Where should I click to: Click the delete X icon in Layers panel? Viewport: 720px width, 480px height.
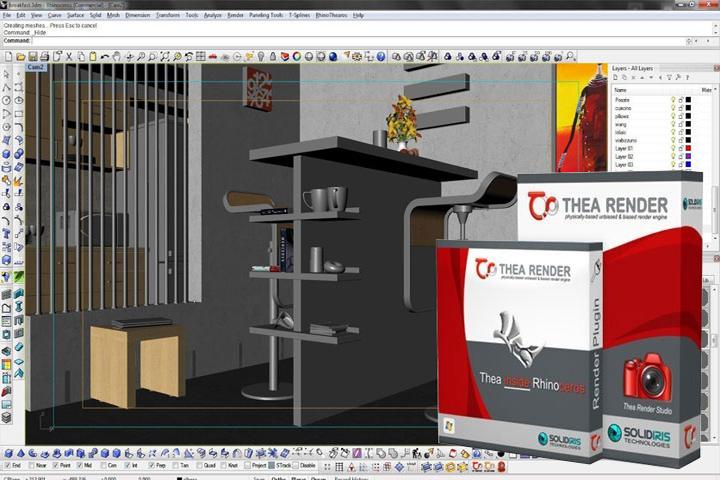coord(633,78)
